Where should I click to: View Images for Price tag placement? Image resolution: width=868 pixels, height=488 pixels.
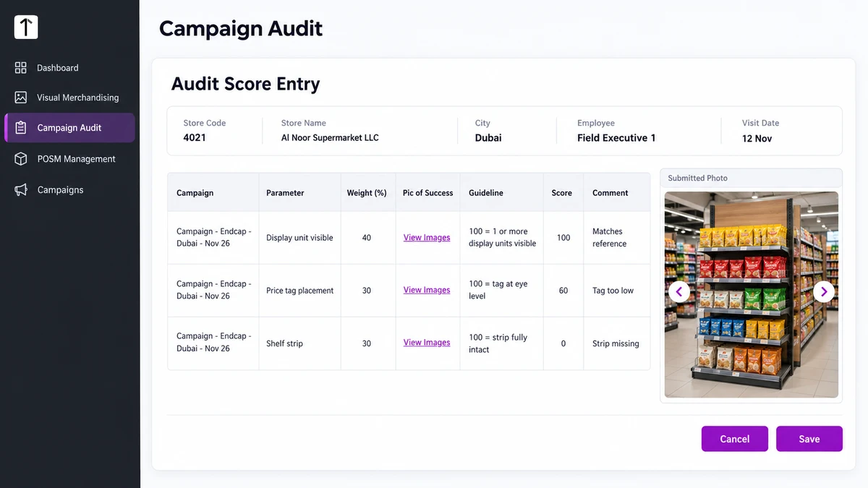click(x=427, y=290)
